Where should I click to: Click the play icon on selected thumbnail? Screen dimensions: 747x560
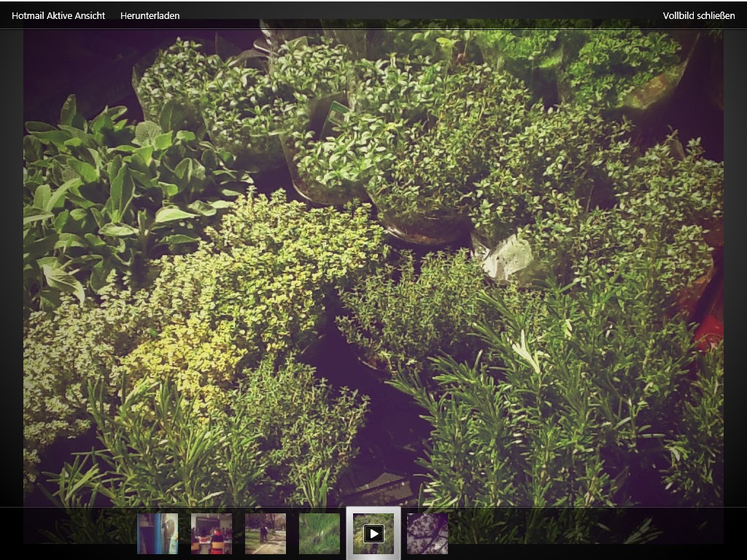(x=373, y=534)
